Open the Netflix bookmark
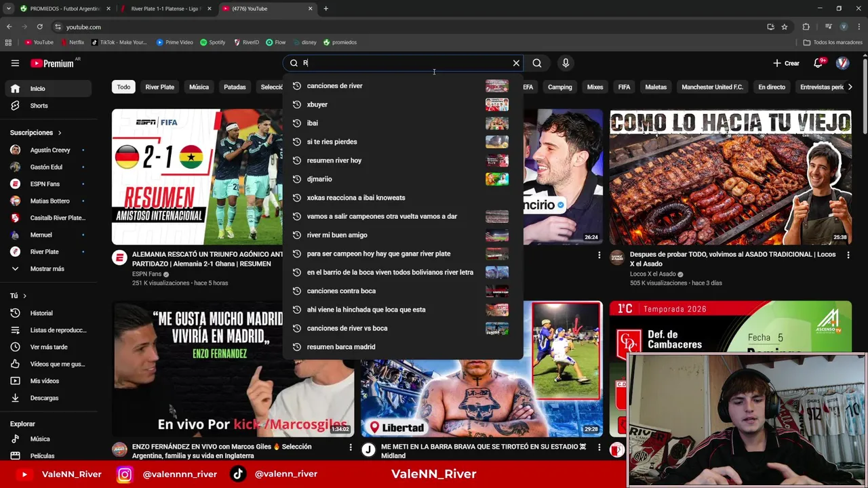The image size is (868, 488). [73, 42]
